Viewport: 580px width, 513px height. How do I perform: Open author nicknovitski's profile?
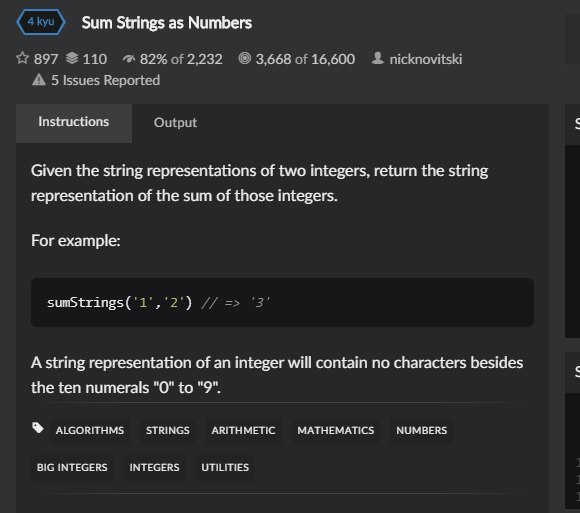coord(425,59)
